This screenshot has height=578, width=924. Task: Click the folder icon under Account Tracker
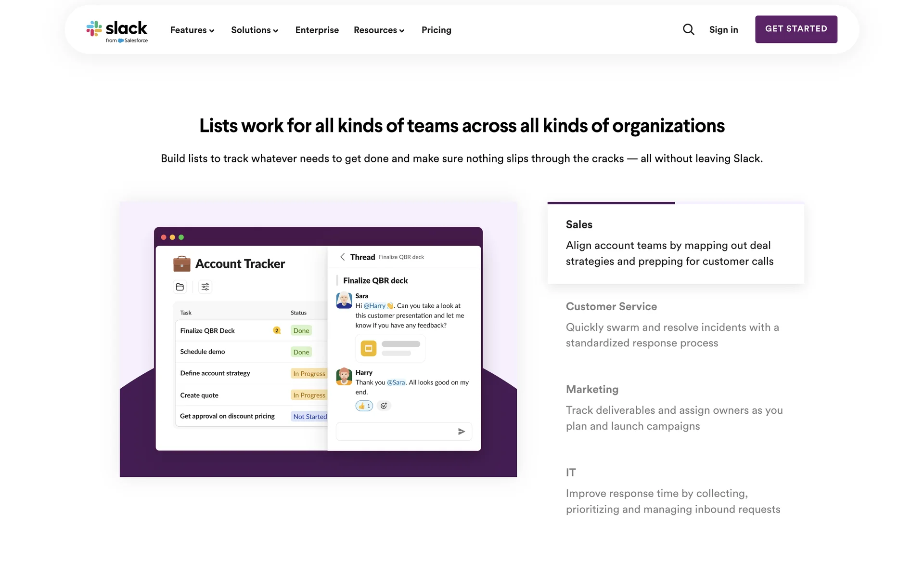pos(180,287)
